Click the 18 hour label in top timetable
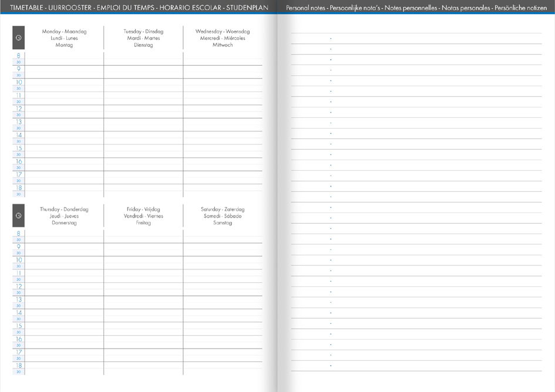Image resolution: width=555 pixels, height=392 pixels. [x=18, y=188]
